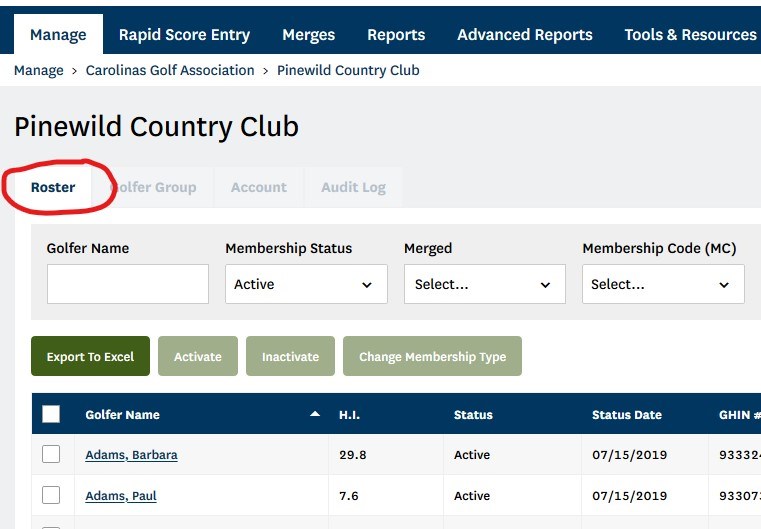
Task: Click the Status Date column header
Action: click(627, 415)
